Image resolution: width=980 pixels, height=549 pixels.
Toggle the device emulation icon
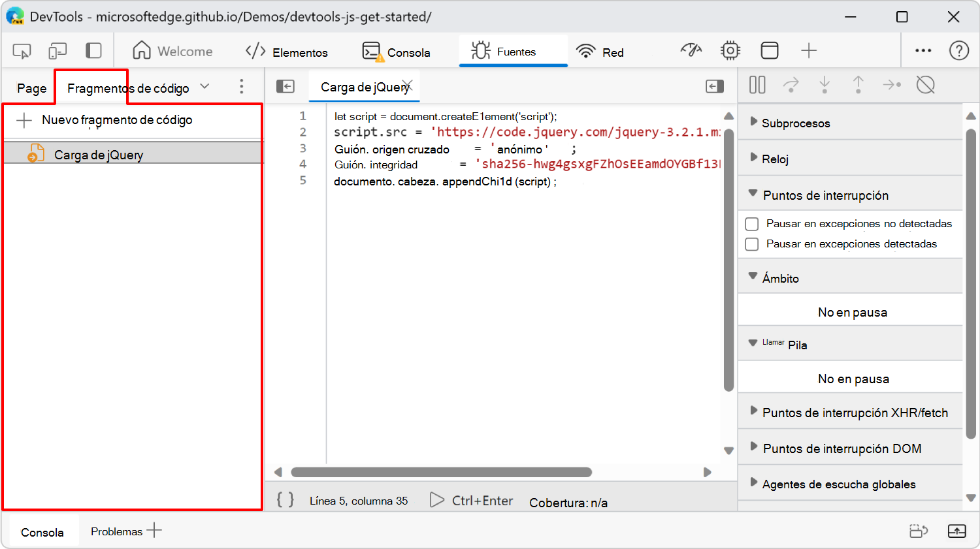[57, 50]
